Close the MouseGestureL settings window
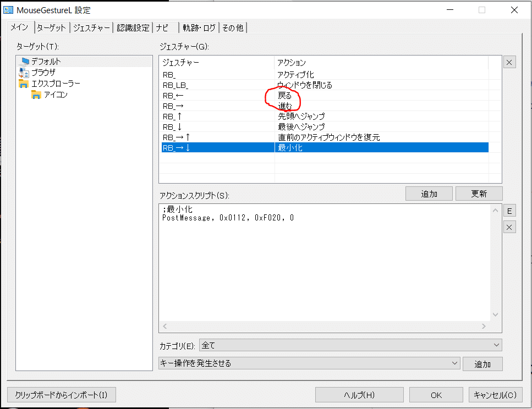This screenshot has width=532, height=409. click(x=514, y=10)
